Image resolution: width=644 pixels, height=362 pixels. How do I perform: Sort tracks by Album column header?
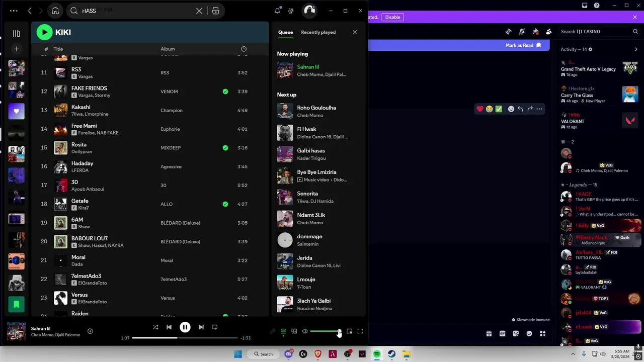[168, 49]
